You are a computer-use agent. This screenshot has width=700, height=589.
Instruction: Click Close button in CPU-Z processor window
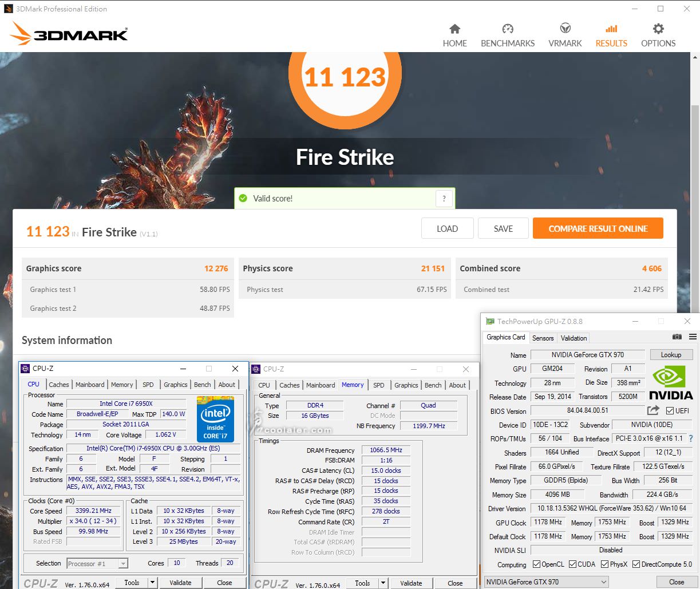point(224,583)
